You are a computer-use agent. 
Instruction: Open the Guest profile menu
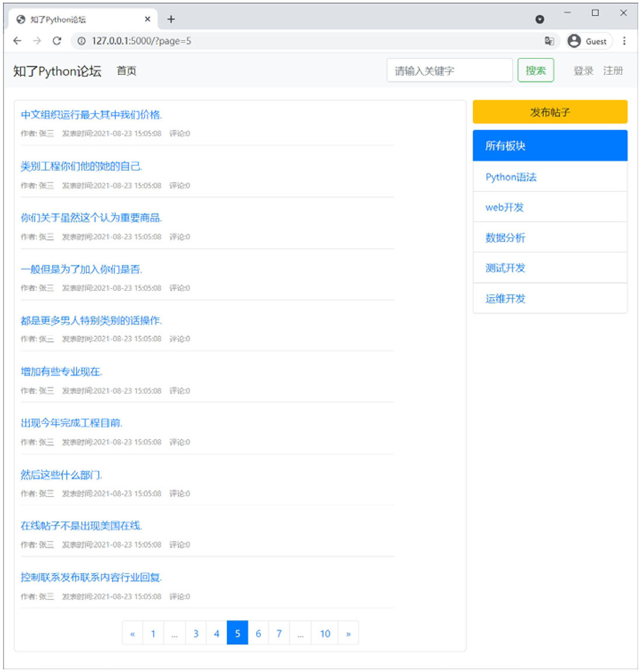click(589, 41)
